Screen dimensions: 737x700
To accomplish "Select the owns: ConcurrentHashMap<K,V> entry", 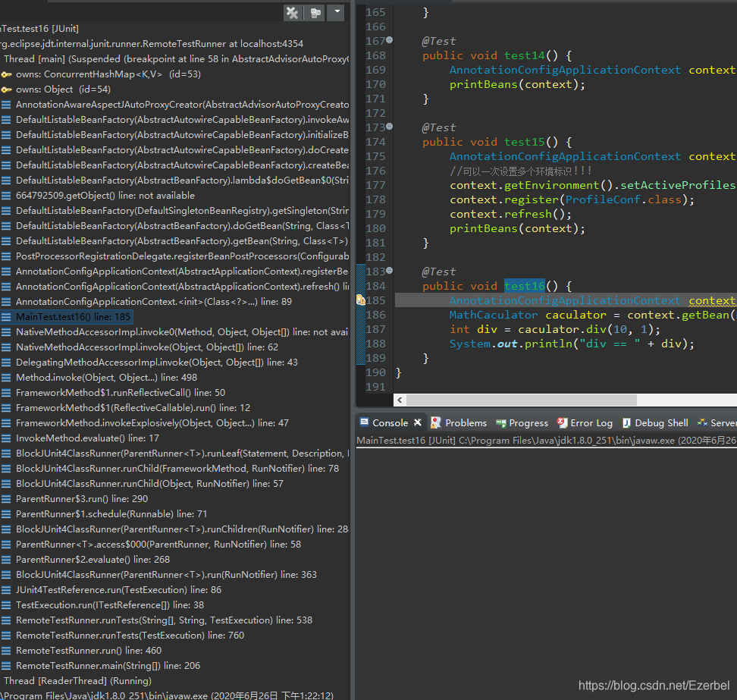I will pyautogui.click(x=108, y=74).
